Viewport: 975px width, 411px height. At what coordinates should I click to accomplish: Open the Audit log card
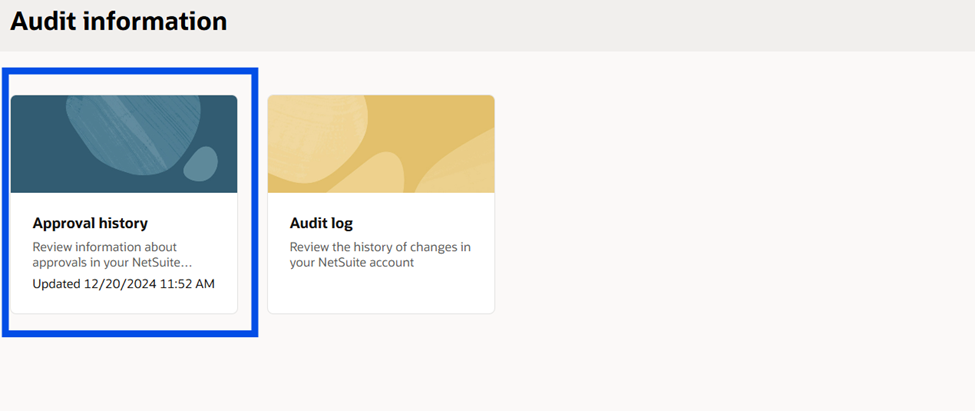(381, 204)
